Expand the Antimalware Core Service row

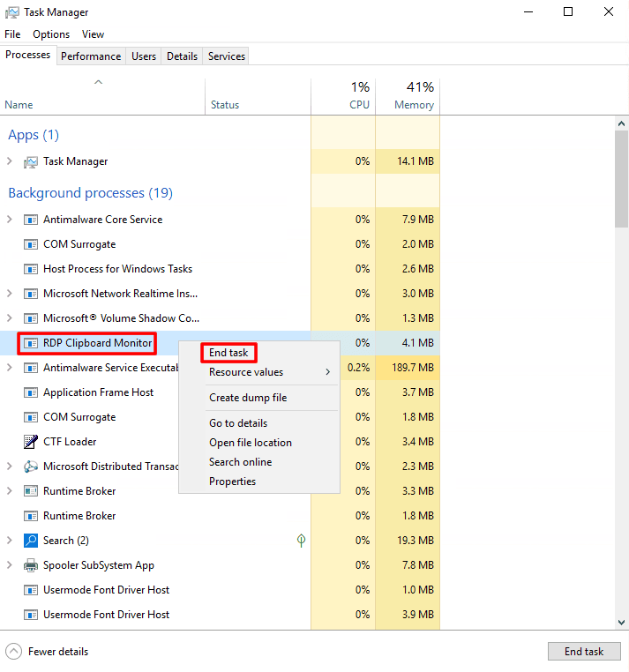(x=10, y=220)
